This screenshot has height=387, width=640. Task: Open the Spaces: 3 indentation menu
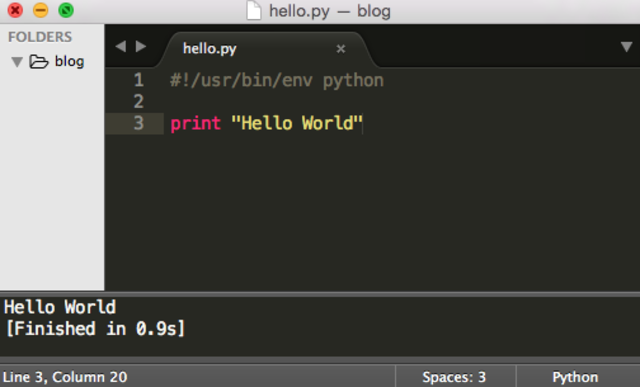click(x=454, y=377)
